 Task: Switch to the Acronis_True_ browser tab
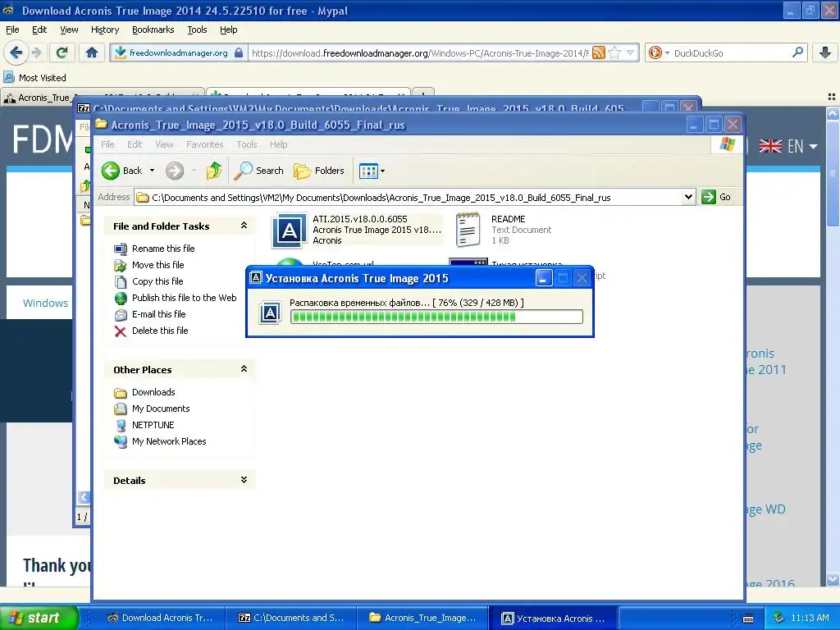pos(44,98)
